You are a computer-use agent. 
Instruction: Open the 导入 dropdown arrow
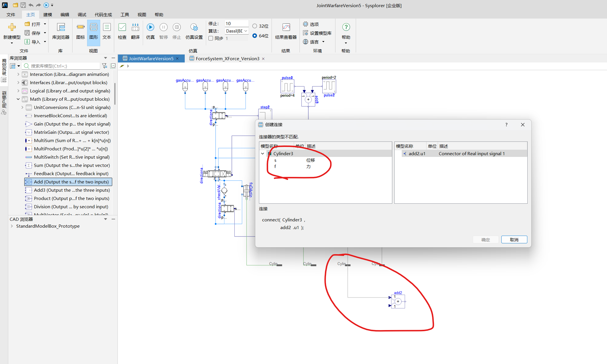(x=45, y=42)
